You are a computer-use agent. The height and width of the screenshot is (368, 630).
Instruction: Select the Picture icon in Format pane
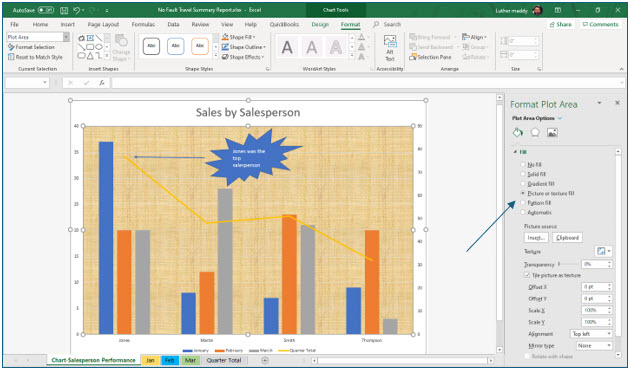click(552, 133)
